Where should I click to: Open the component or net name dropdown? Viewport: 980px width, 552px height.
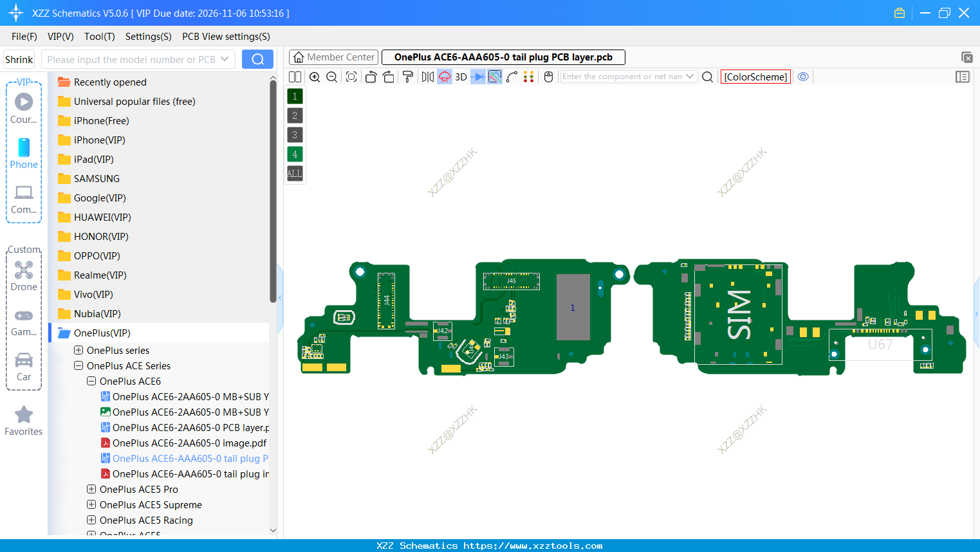pyautogui.click(x=690, y=76)
